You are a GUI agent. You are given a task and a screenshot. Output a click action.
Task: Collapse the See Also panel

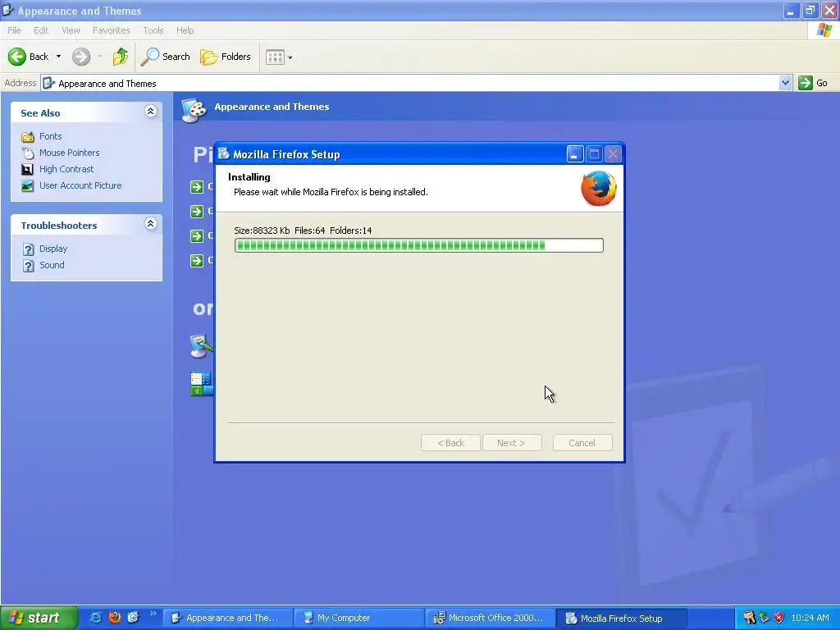coord(151,112)
